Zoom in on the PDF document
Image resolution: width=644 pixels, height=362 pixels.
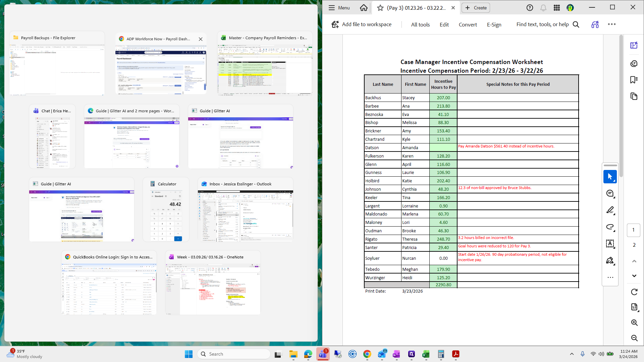coord(634,322)
